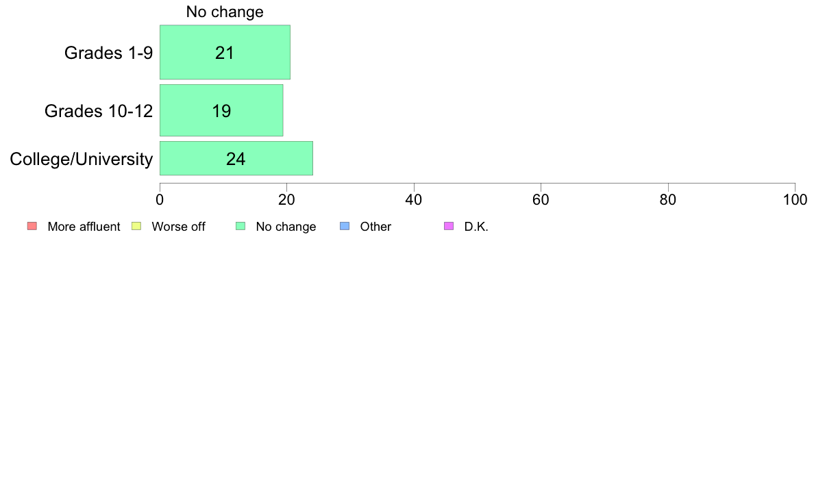Image resolution: width=814 pixels, height=504 pixels.
Task: Click the green No change legend swatch
Action: point(241,226)
